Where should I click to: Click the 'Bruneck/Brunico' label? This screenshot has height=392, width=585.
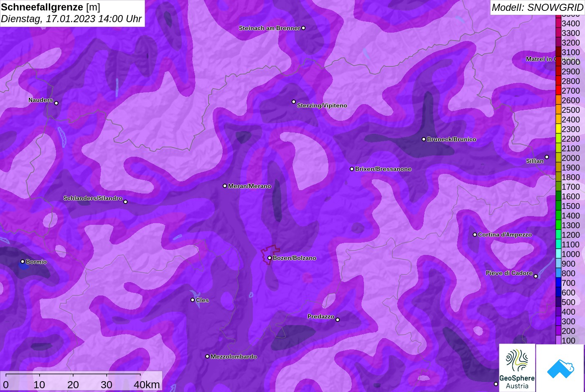pyautogui.click(x=452, y=139)
